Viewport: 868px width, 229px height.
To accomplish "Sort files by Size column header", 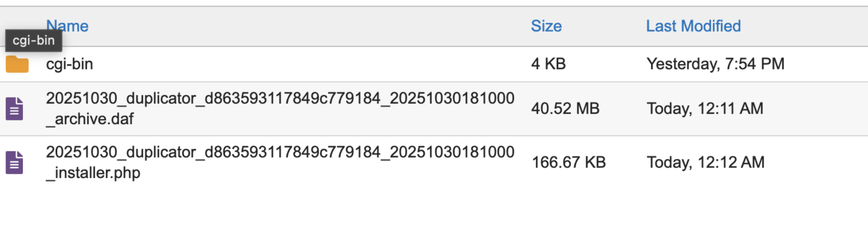I will (546, 26).
